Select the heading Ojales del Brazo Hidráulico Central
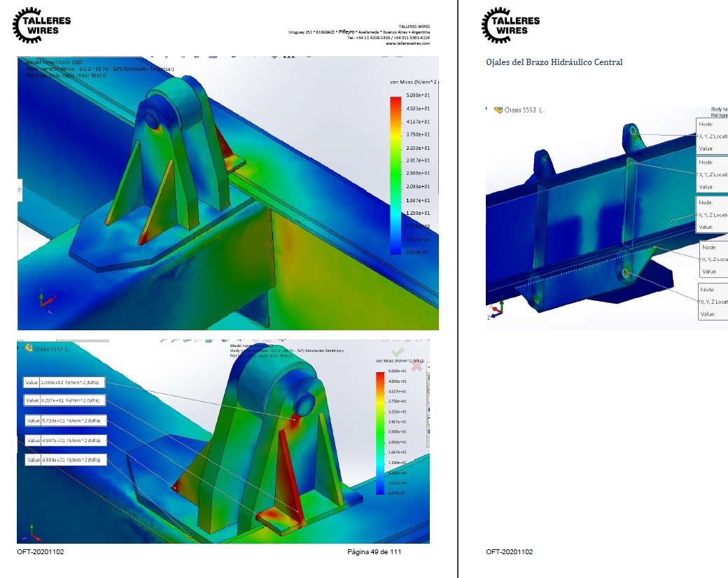 coord(554,62)
